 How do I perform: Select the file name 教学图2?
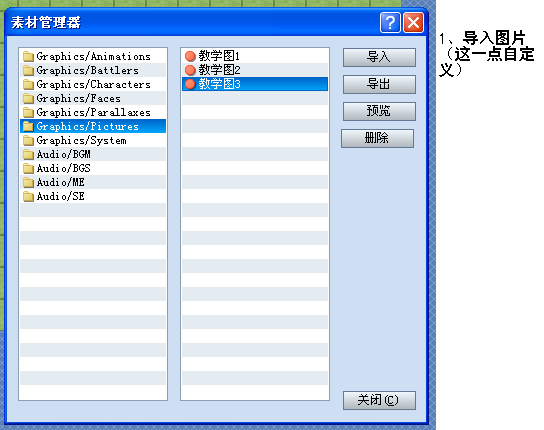219,70
